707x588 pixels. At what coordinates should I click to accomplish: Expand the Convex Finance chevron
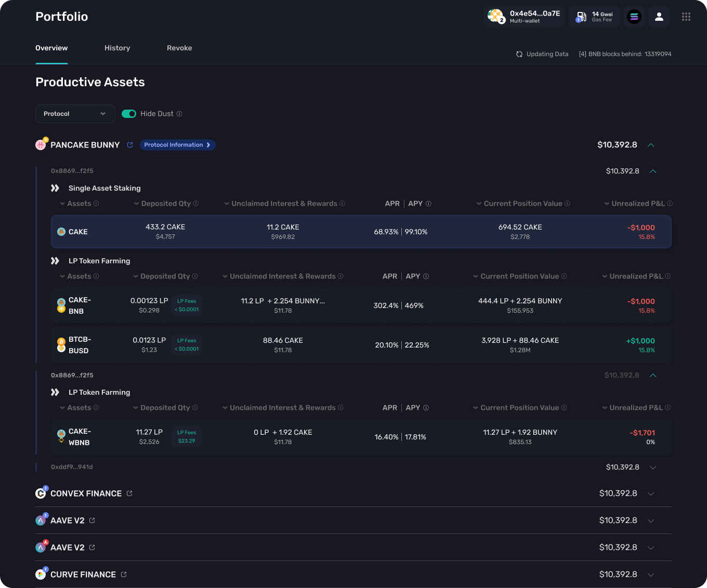pyautogui.click(x=651, y=493)
